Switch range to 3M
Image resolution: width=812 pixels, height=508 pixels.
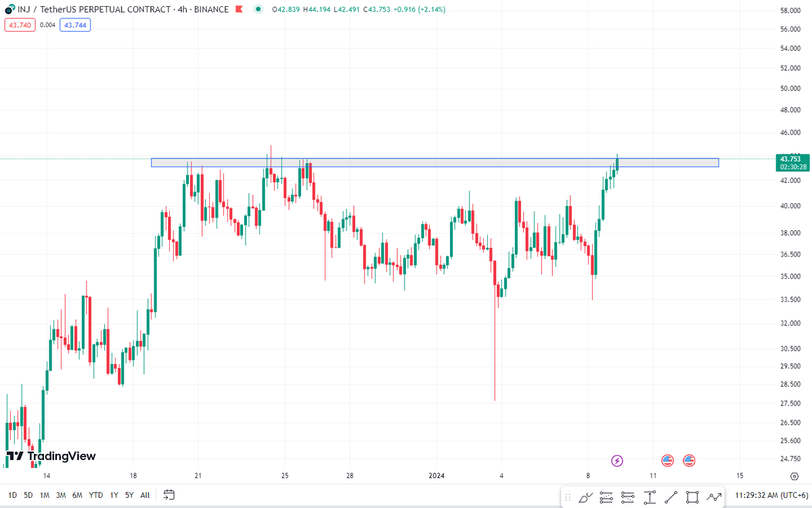point(61,495)
